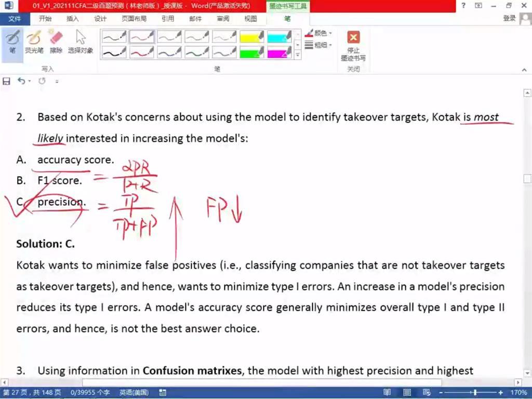
Task: Click the zoom slider handle
Action: pyautogui.click(x=475, y=393)
